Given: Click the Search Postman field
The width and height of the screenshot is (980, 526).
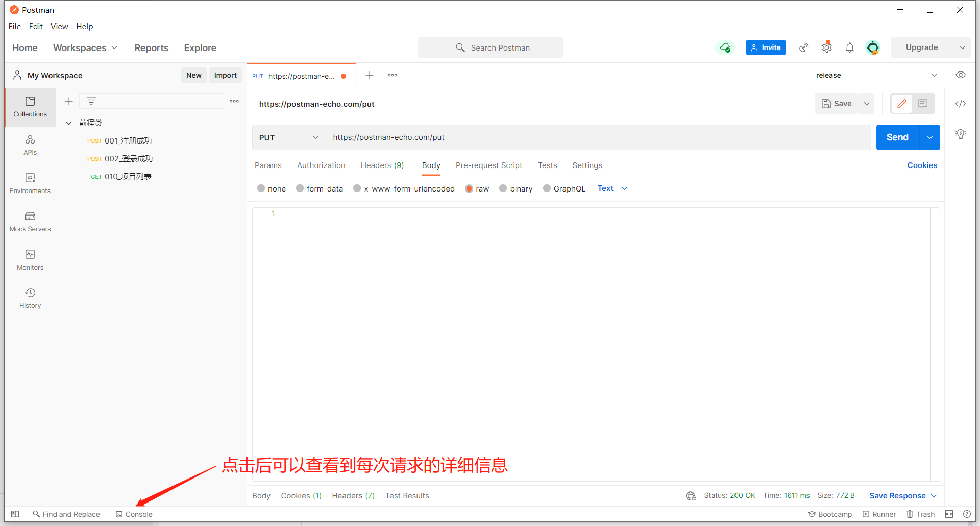Looking at the screenshot, I should point(490,47).
